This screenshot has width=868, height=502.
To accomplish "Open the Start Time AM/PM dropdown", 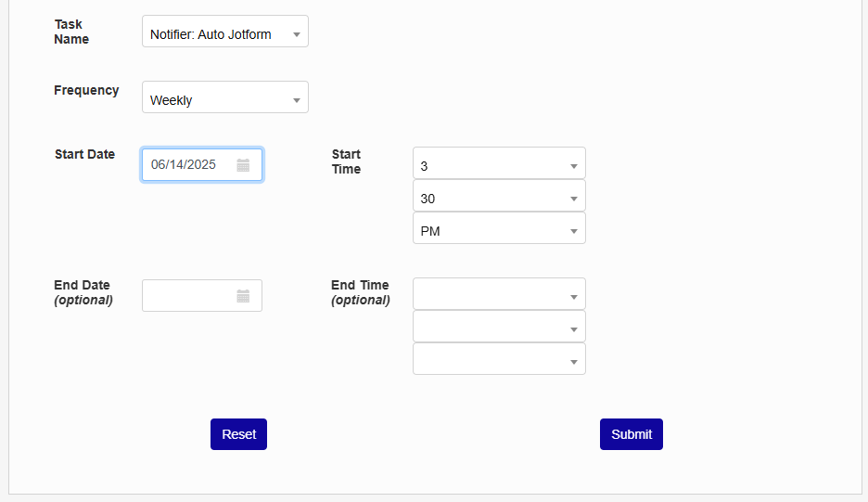I will point(499,227).
